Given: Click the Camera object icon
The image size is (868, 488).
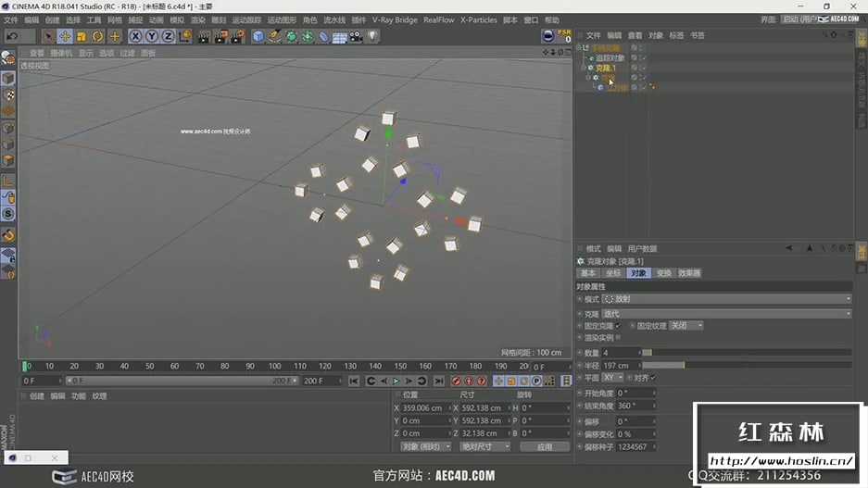Looking at the screenshot, I should (356, 36).
